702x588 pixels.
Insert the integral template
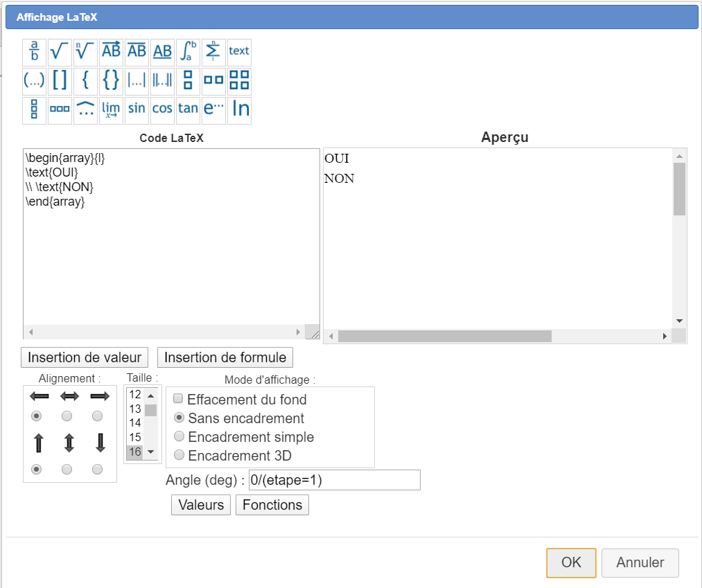point(188,51)
